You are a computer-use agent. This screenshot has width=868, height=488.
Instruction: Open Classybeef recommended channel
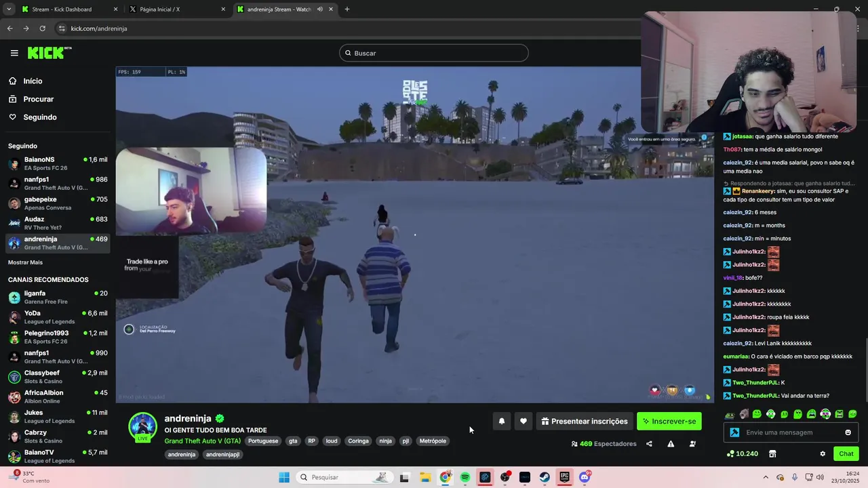click(58, 377)
